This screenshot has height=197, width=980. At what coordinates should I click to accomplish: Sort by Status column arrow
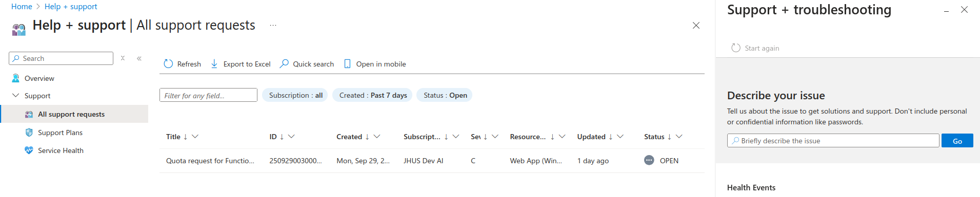tap(669, 137)
